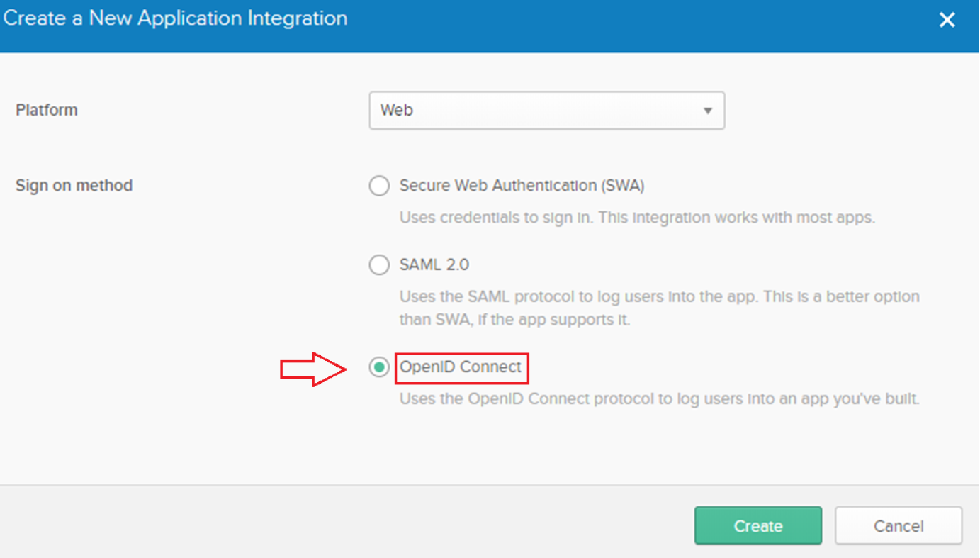Click the Platform field label
Image resolution: width=980 pixels, height=558 pixels.
pos(46,110)
